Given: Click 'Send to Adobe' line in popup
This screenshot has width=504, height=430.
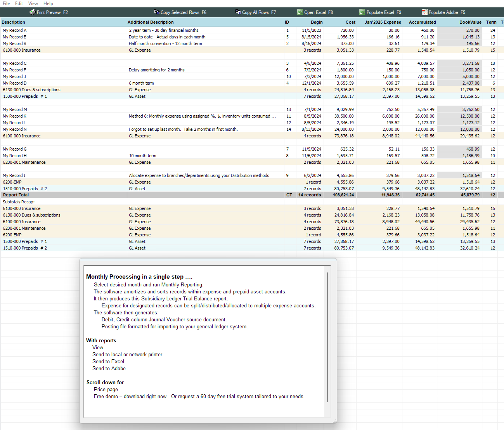Looking at the screenshot, I should (109, 368).
